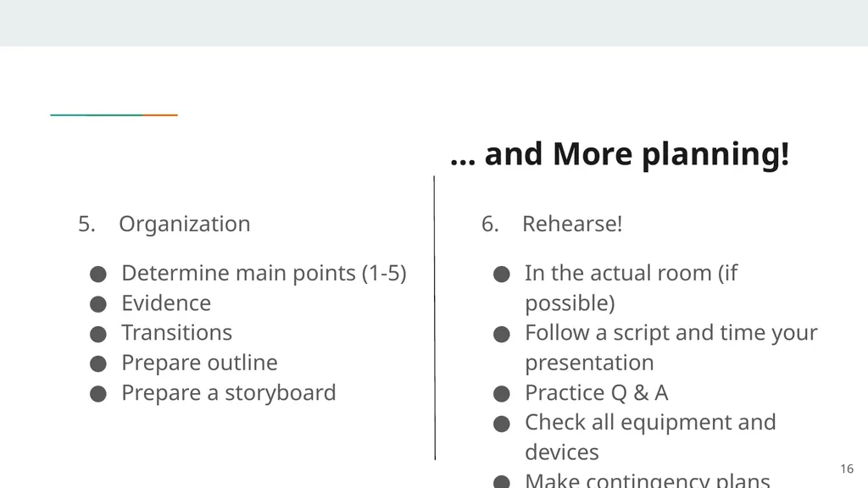Click the vertical divider between columns

(435, 318)
